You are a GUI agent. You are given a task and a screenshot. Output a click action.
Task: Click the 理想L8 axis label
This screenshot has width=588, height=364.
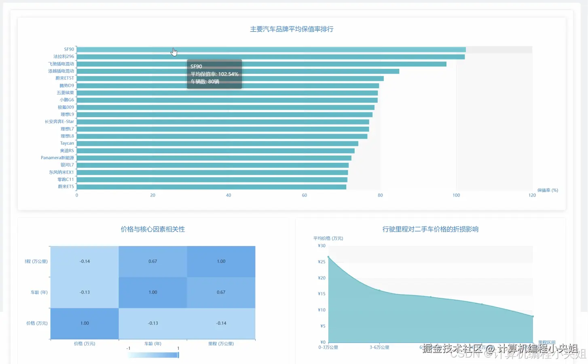[x=67, y=136]
